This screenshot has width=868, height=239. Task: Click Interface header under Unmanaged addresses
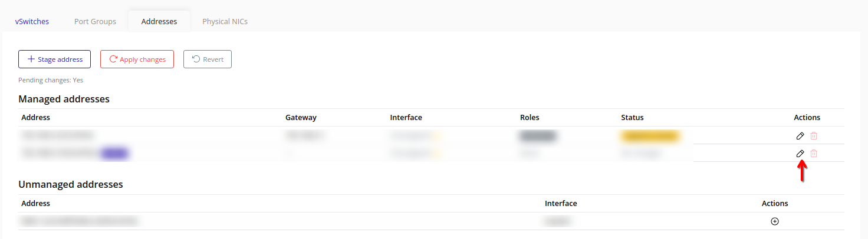click(x=561, y=204)
